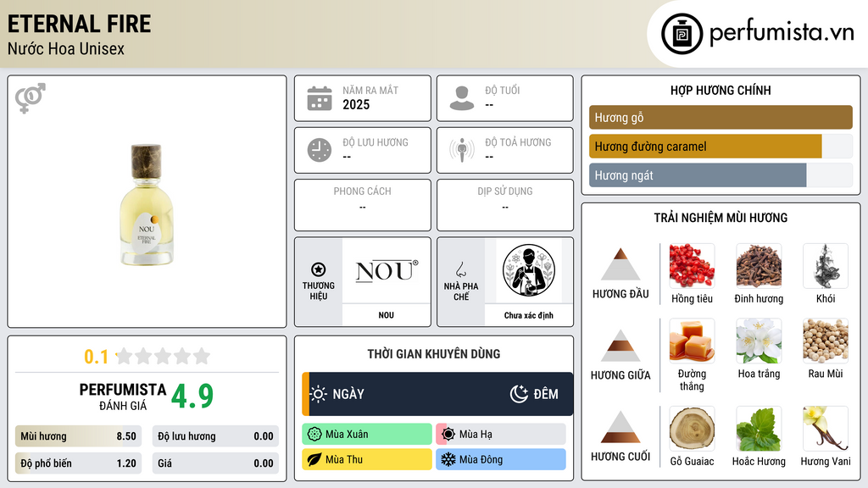Click the Perfumista Đánh Giá label

point(123,397)
